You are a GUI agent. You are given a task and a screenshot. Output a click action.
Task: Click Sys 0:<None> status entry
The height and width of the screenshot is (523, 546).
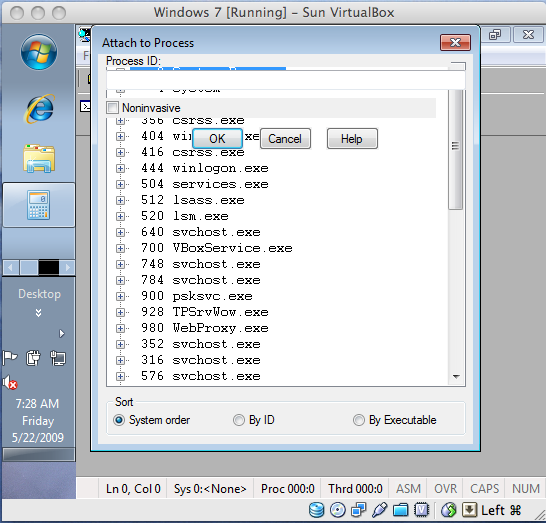click(210, 489)
